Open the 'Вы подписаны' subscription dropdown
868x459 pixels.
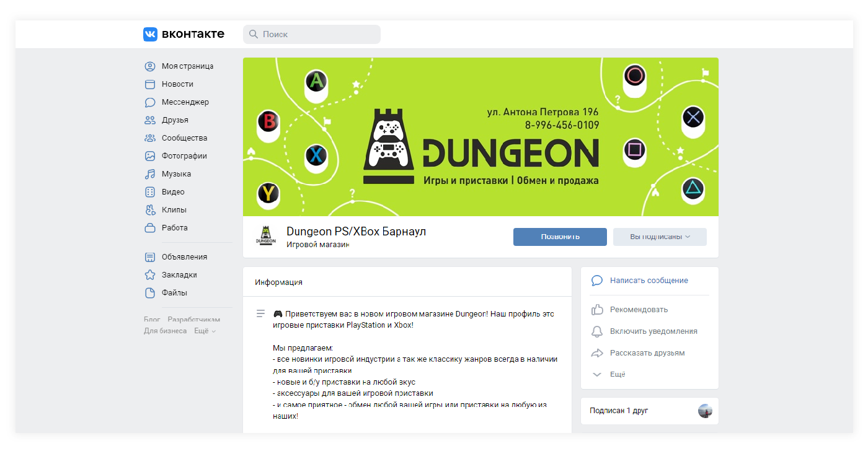[x=660, y=237]
